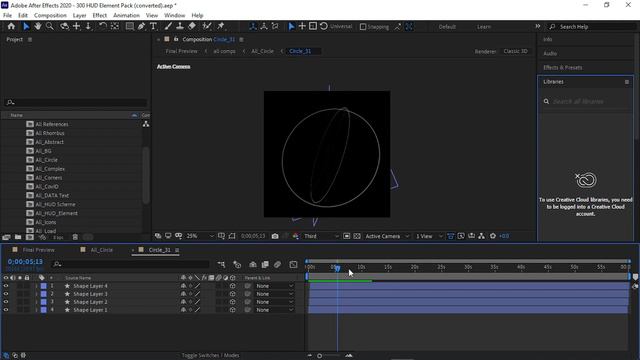The image size is (640, 360).
Task: Switch to the Learn workspace
Action: coord(484,27)
